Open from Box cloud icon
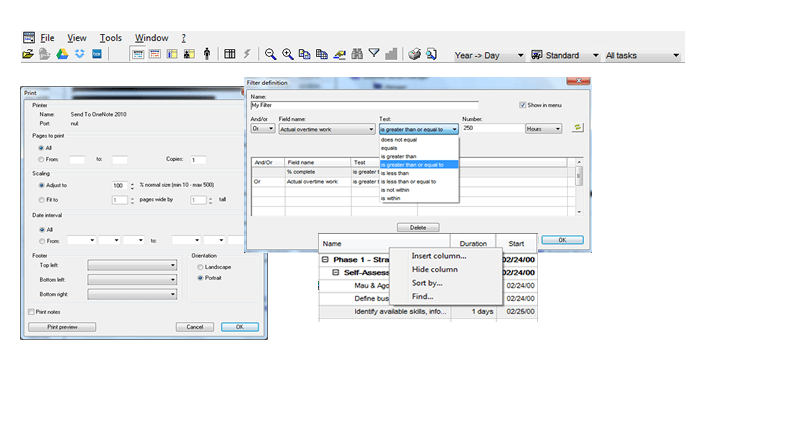The width and height of the screenshot is (800, 440). coord(97,54)
